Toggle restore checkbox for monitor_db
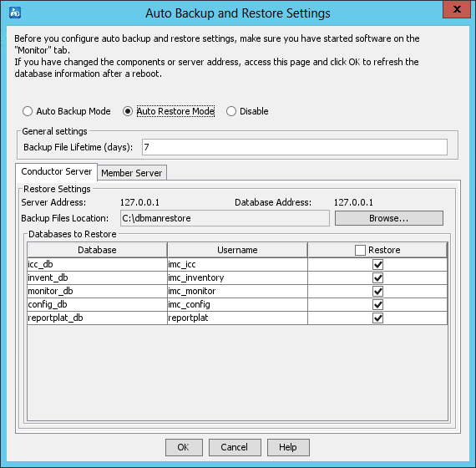This screenshot has width=476, height=468. pyautogui.click(x=377, y=291)
